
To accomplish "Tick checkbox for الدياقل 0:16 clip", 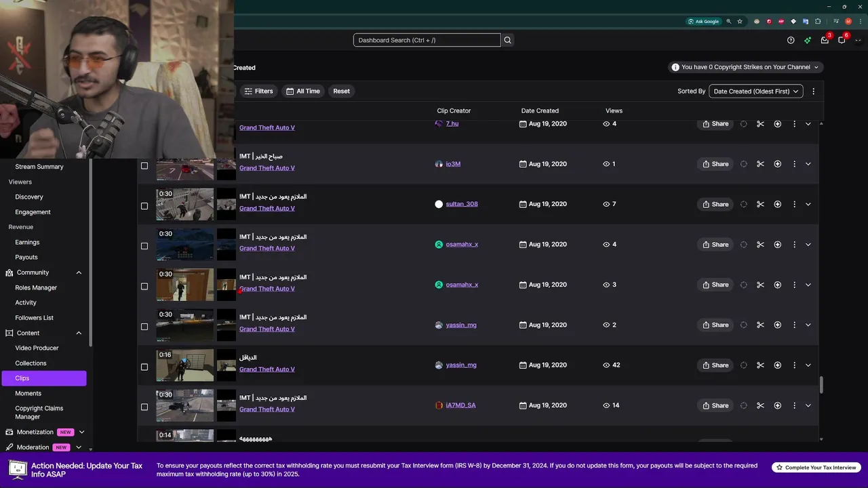I will (144, 367).
